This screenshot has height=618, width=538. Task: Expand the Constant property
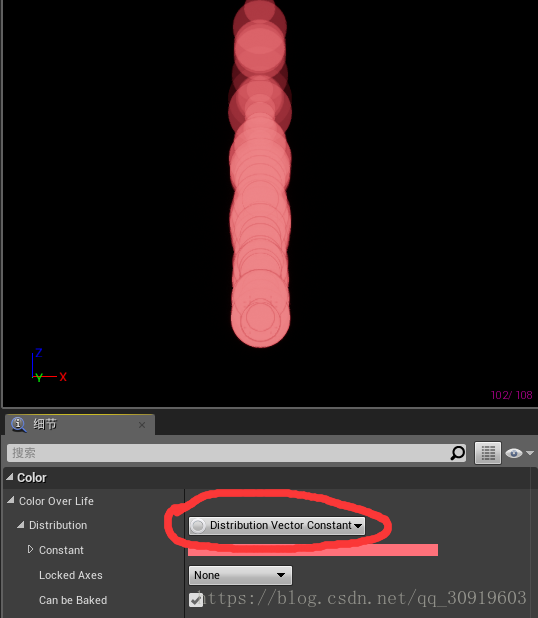click(30, 549)
